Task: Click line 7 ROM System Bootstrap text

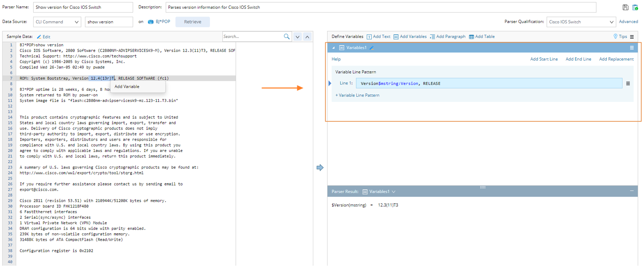Action: [94, 78]
